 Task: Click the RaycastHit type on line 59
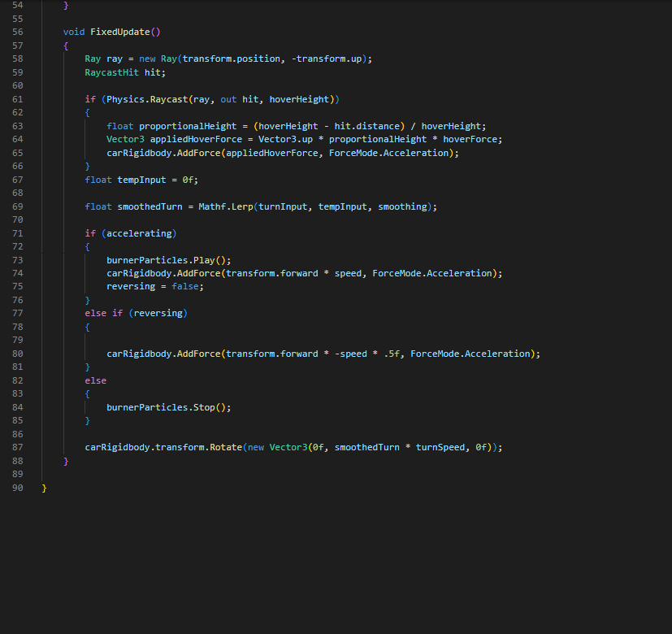[111, 72]
